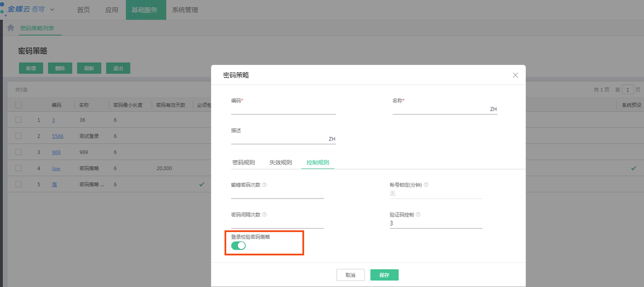Check the checkbox for row 测试登录
The height and width of the screenshot is (287, 644).
coord(19,136)
